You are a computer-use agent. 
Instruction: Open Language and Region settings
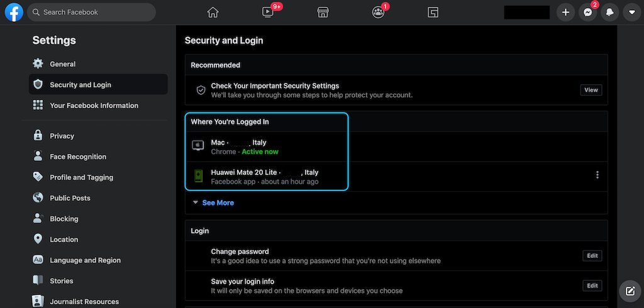[98, 260]
